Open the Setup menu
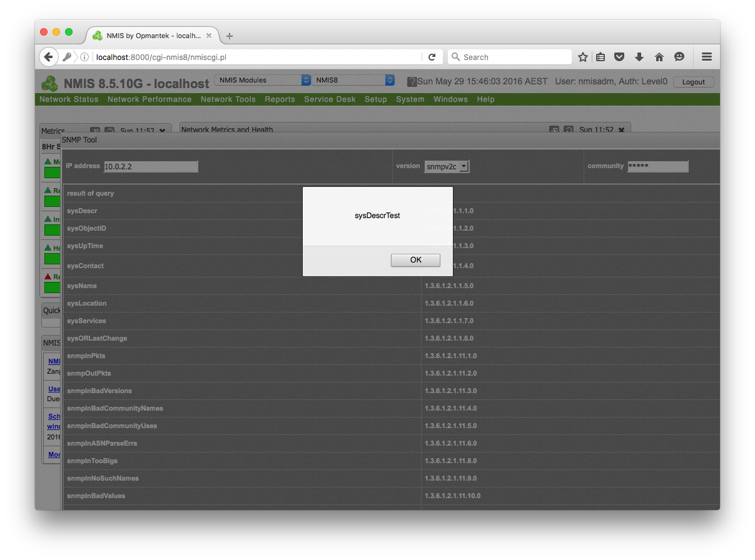 click(x=375, y=99)
